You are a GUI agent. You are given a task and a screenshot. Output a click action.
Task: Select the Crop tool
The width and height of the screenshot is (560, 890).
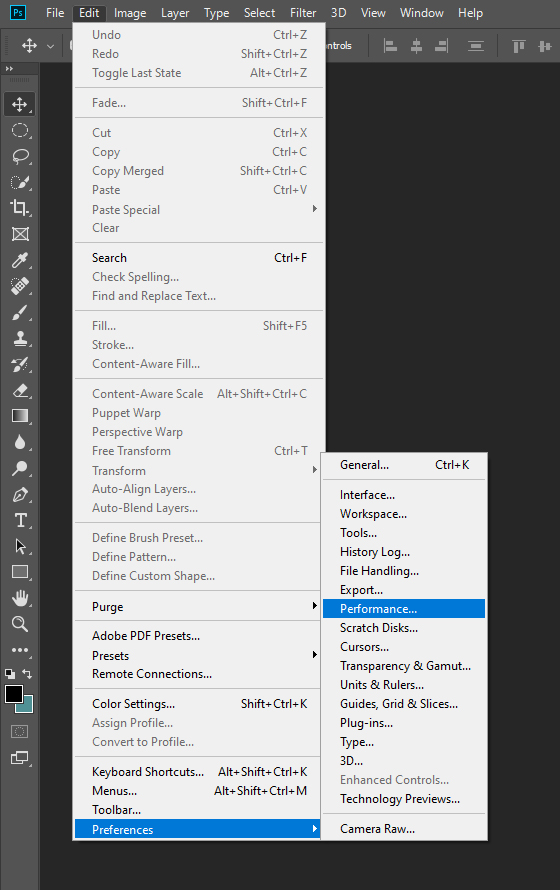pyautogui.click(x=20, y=208)
